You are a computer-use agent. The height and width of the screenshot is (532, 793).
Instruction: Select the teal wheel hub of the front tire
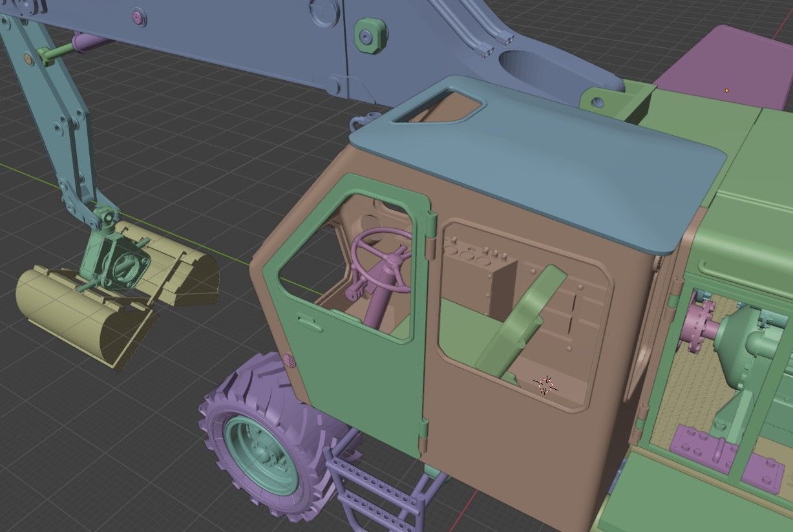click(x=260, y=454)
